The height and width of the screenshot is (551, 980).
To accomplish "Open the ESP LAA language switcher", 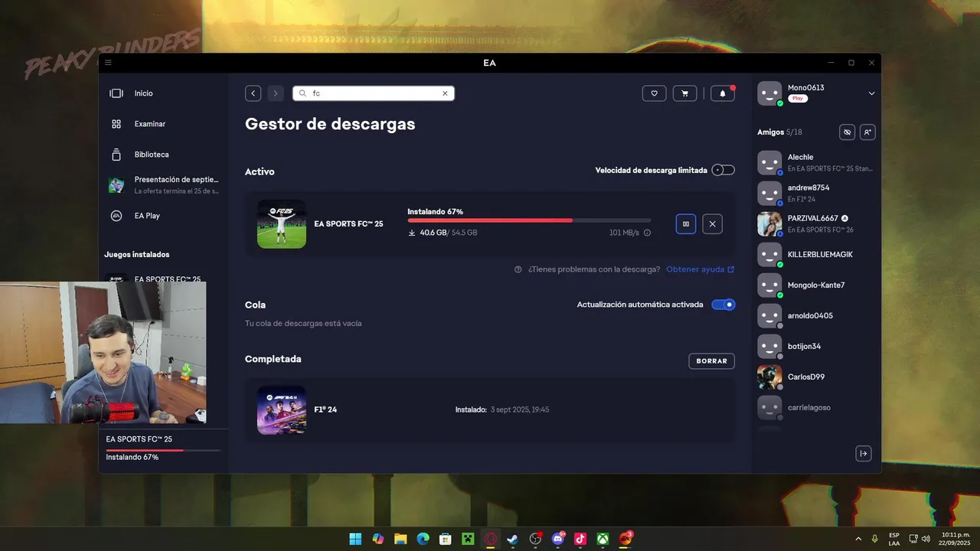I will pos(894,539).
